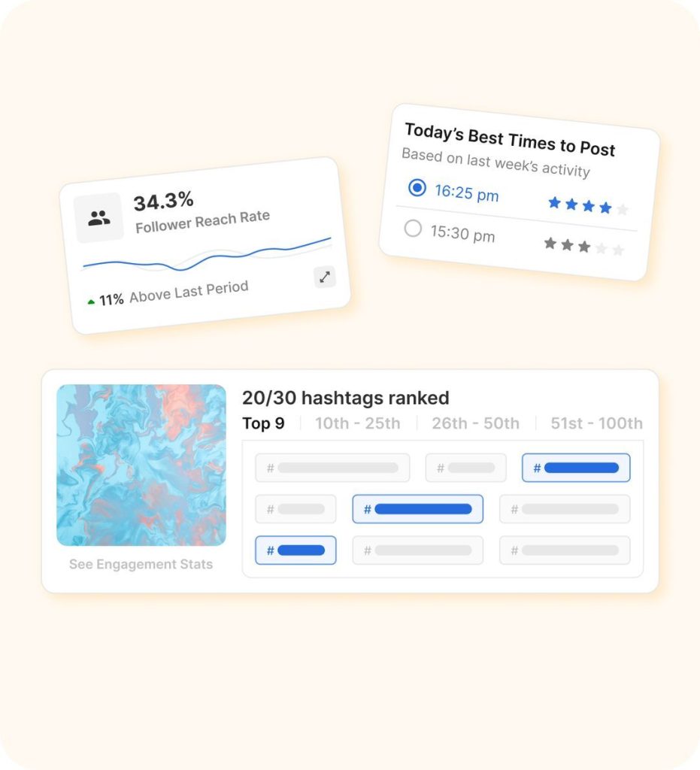700x770 pixels.
Task: Toggle the highlighted hashtag chip in bottom row
Action: point(295,550)
